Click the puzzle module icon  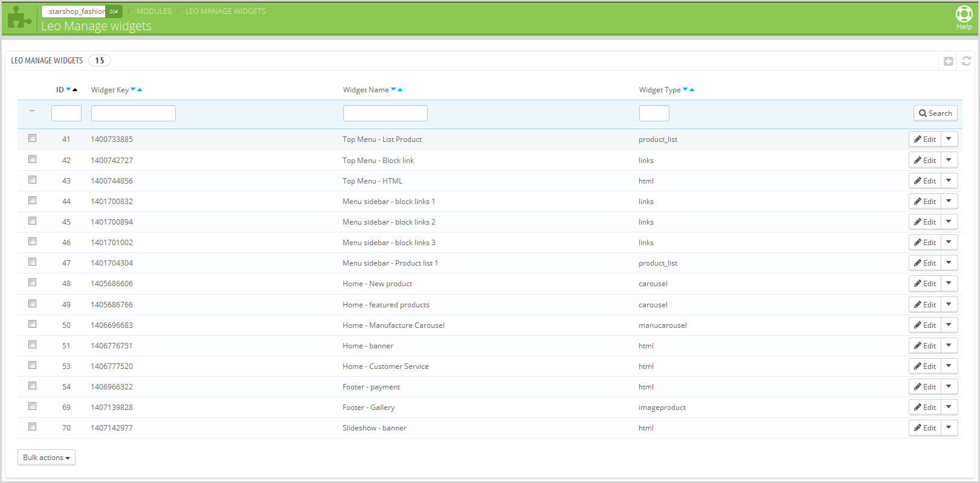pyautogui.click(x=19, y=18)
